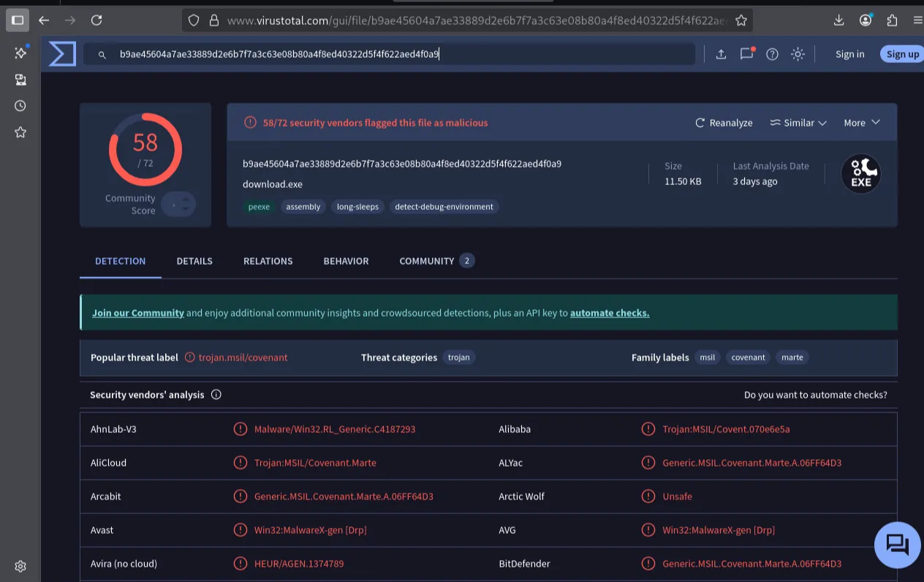The width and height of the screenshot is (924, 582).
Task: Click the search magnifier icon
Action: (x=102, y=55)
